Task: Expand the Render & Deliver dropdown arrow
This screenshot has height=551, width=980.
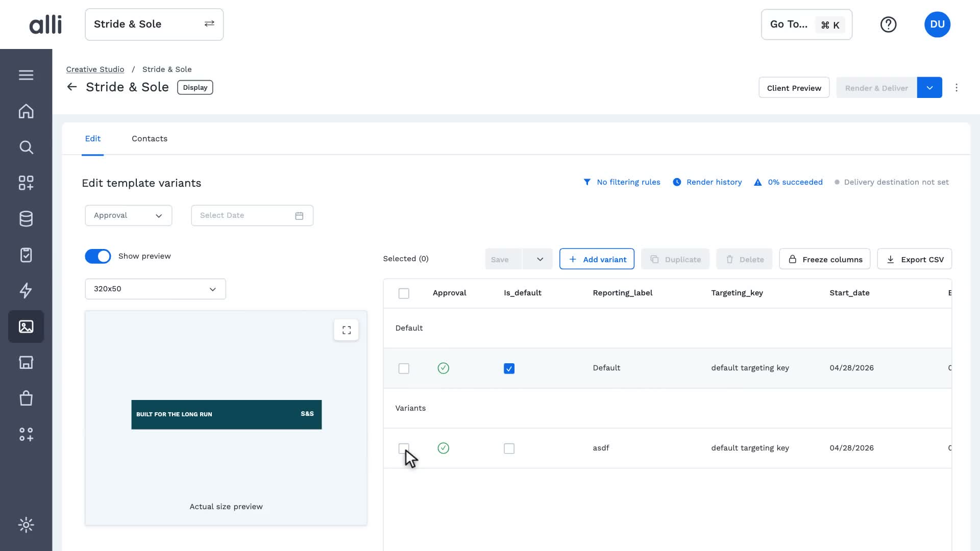Action: (929, 88)
